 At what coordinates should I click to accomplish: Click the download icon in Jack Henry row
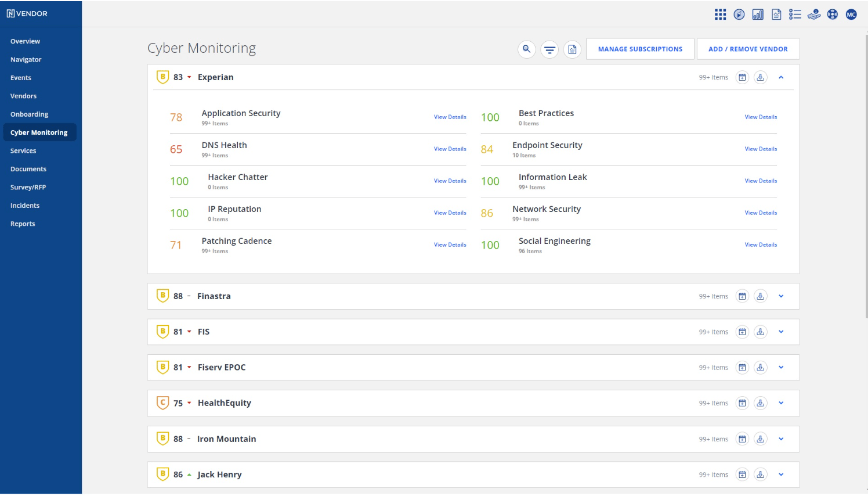[760, 475]
